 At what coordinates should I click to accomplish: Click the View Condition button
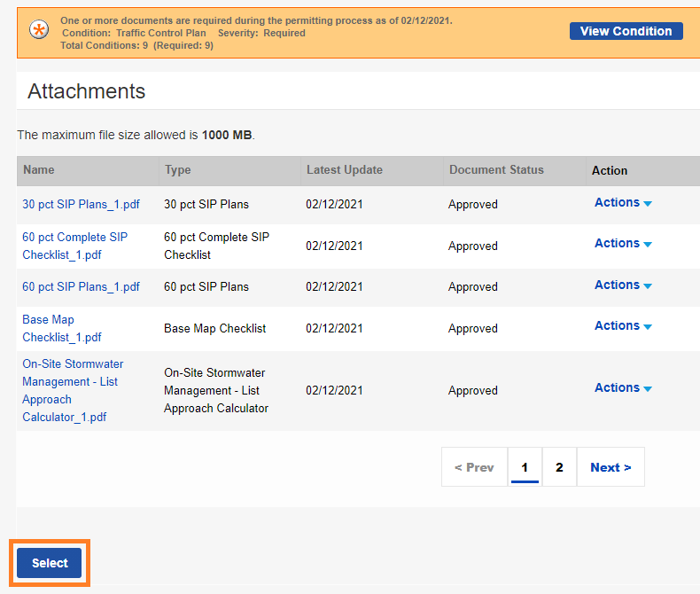tap(626, 31)
